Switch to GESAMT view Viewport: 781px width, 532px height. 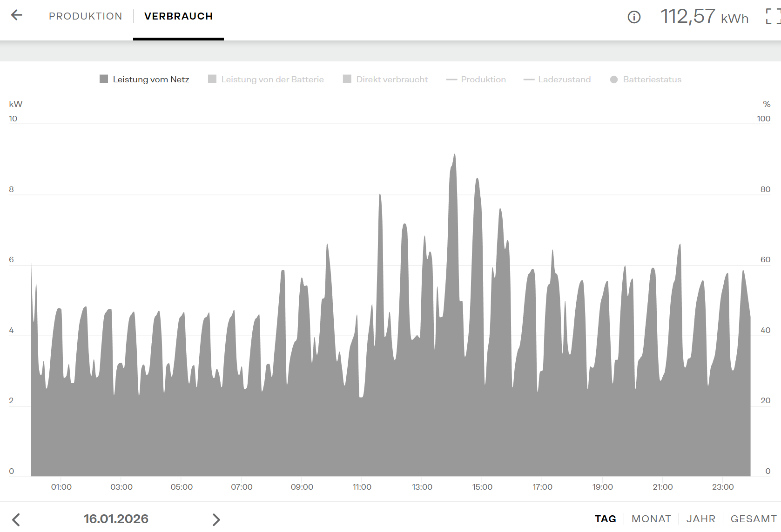tap(754, 519)
